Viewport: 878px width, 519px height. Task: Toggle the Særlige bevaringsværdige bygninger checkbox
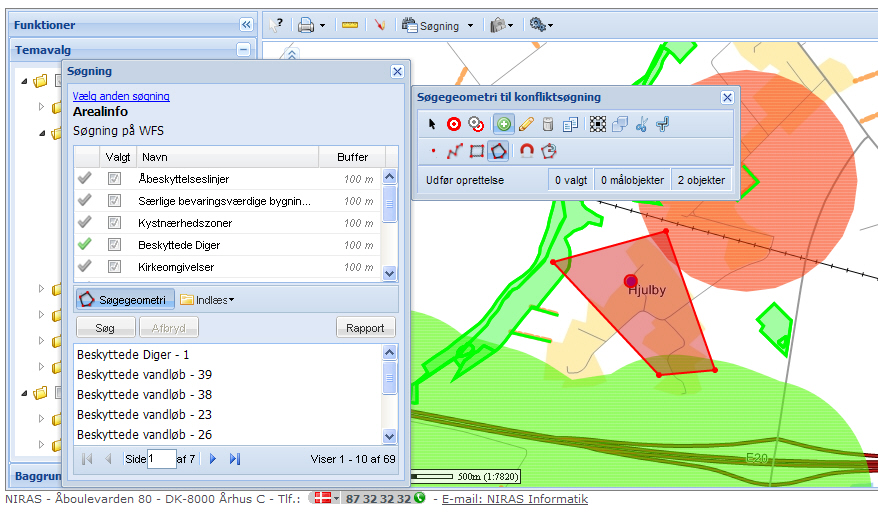(114, 200)
